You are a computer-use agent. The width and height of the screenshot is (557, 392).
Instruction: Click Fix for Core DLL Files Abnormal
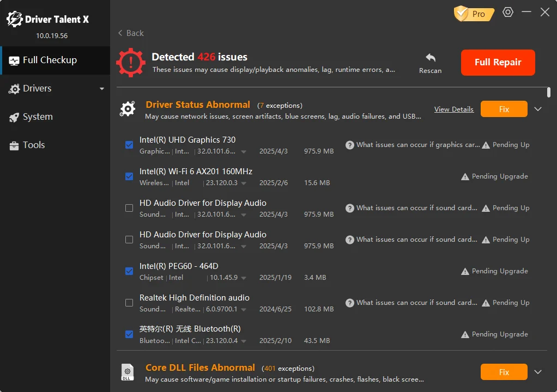coord(504,372)
